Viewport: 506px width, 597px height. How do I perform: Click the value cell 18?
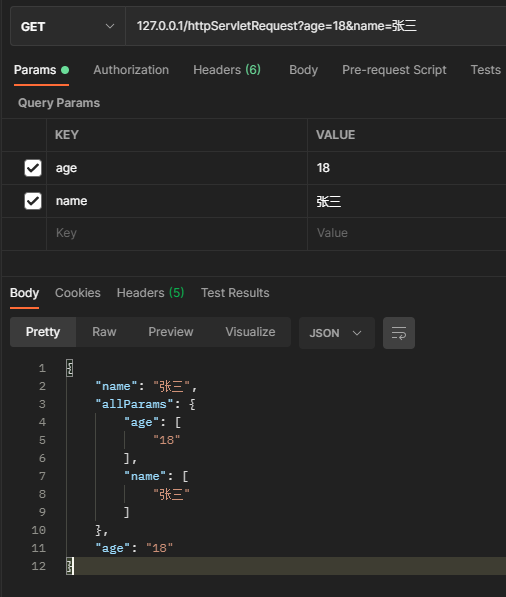tap(407, 168)
